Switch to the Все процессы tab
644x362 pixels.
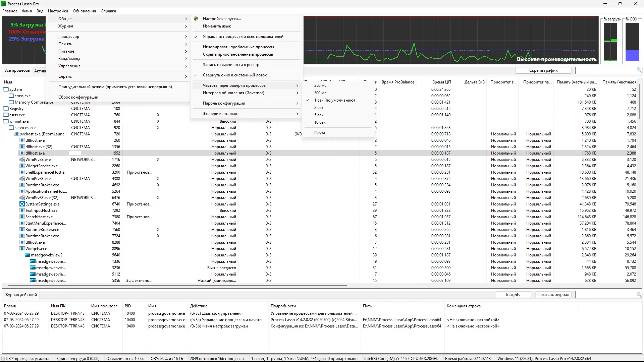click(x=17, y=70)
